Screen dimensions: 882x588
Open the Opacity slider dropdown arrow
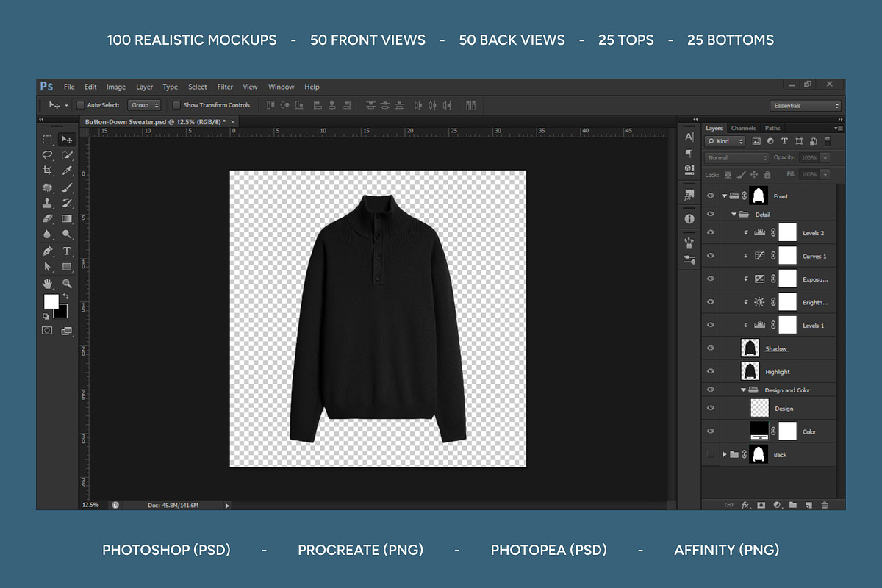point(825,157)
